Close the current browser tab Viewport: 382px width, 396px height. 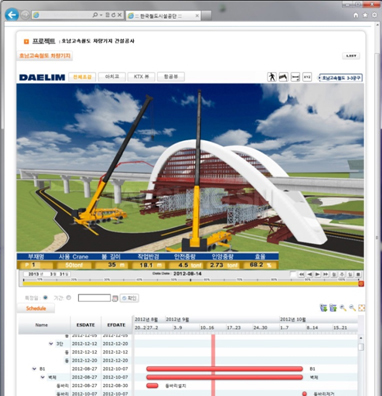tap(197, 16)
